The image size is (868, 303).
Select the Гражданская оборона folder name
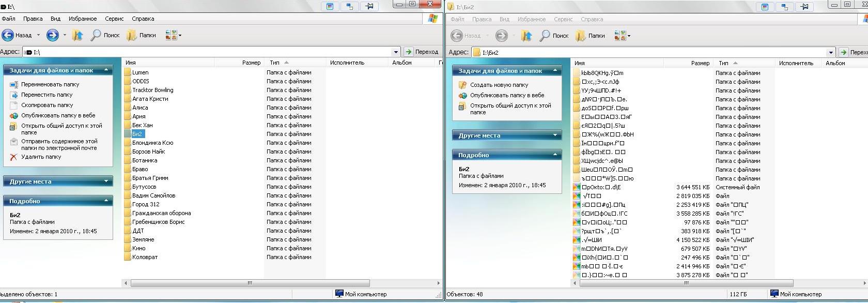coord(162,213)
